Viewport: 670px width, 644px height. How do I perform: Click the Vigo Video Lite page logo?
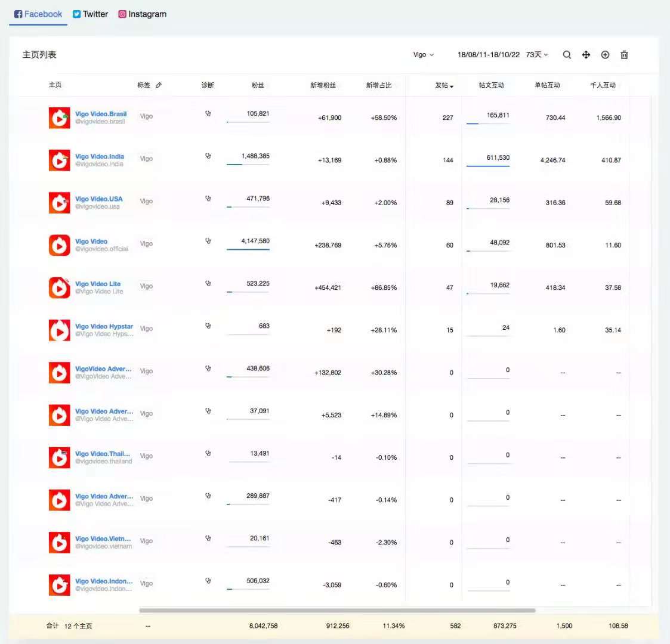[60, 287]
